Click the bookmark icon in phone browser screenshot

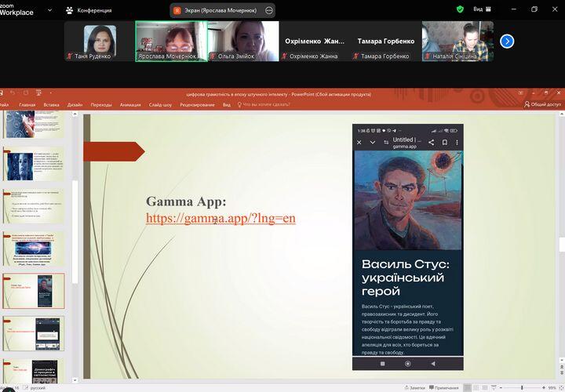[445, 143]
